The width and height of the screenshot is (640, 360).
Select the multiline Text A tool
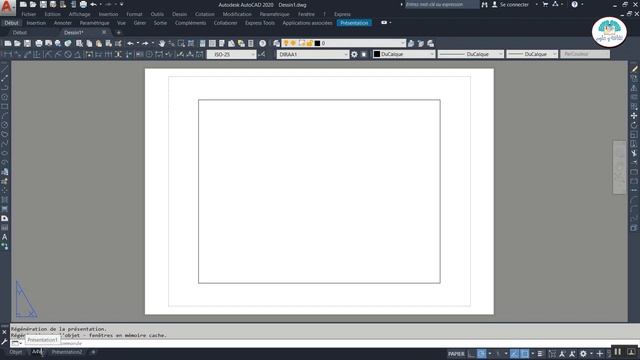(4, 237)
